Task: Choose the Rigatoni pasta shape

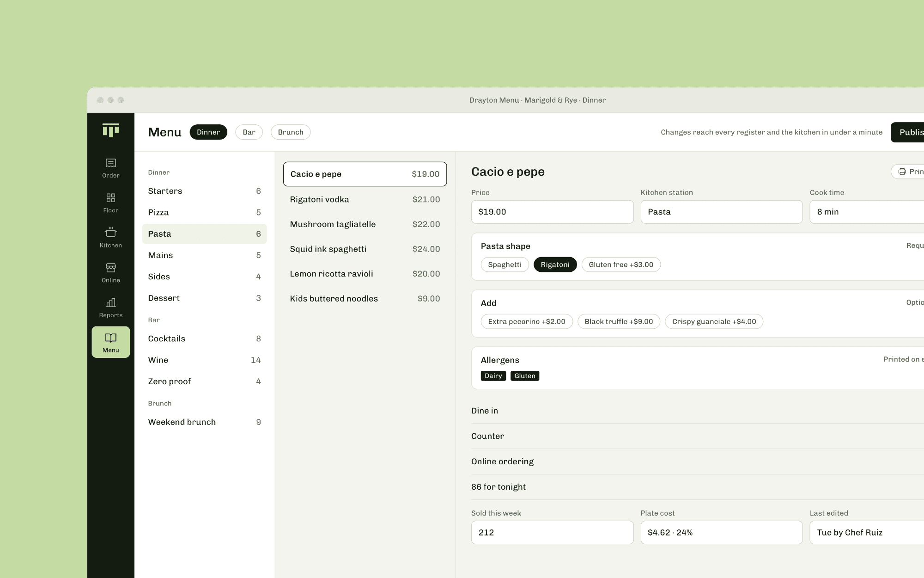Action: (x=555, y=264)
